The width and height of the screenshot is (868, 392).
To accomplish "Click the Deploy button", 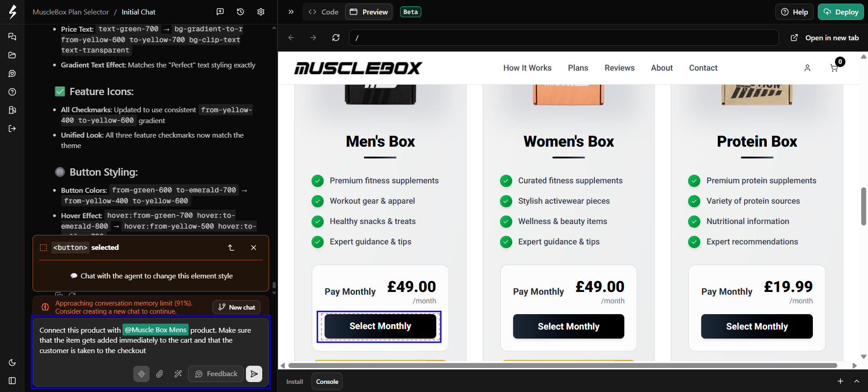I will click(841, 12).
